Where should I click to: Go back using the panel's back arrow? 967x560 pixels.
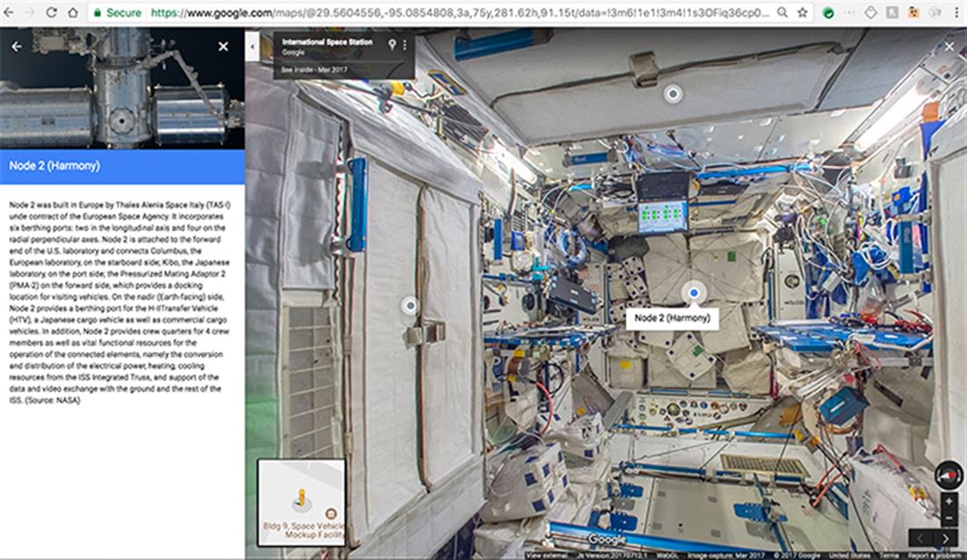(x=17, y=47)
